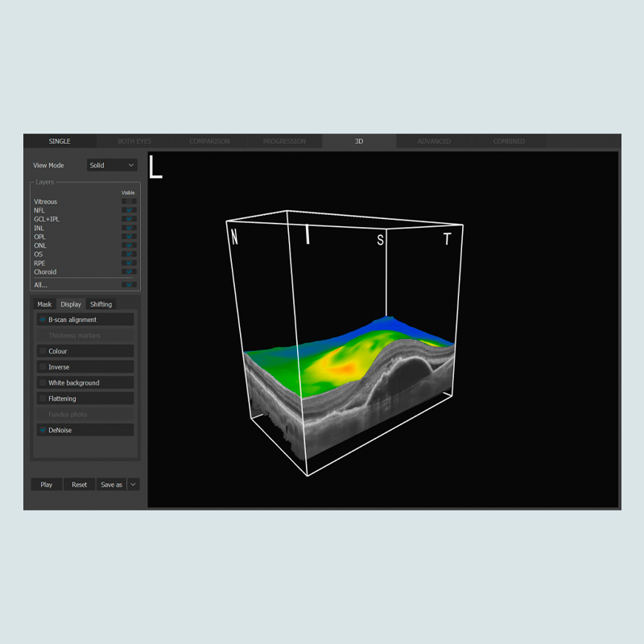644x644 pixels.
Task: Hide the GCL+IPL layer
Action: point(129,219)
